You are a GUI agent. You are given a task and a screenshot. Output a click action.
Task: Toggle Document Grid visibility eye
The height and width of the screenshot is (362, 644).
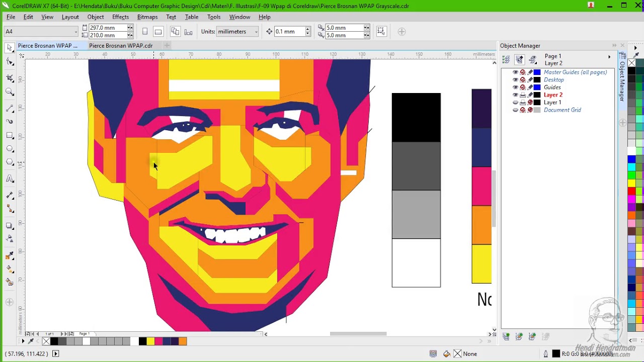515,110
